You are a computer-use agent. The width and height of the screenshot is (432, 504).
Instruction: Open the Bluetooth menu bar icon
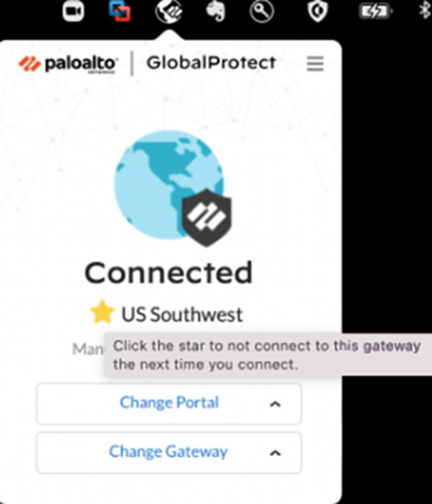click(425, 10)
